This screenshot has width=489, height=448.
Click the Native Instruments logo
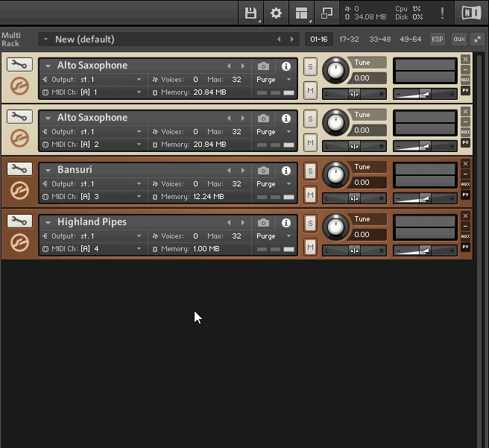(471, 13)
